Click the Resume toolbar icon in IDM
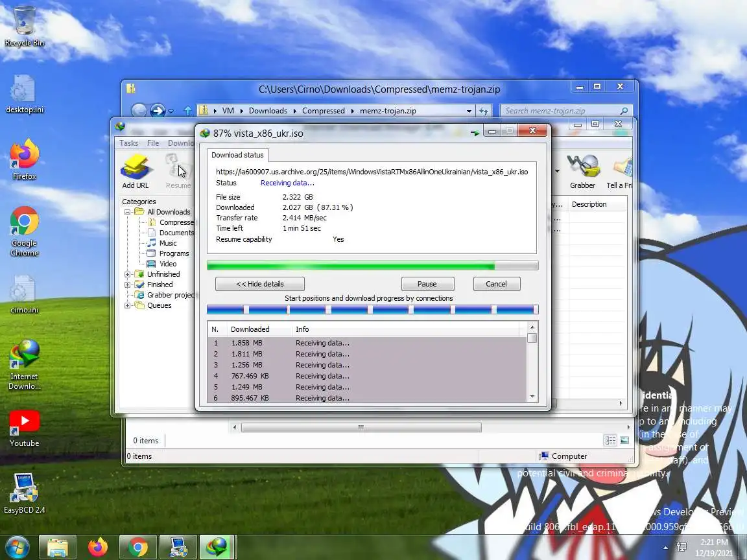Screen dimensions: 747x560 pyautogui.click(x=178, y=171)
